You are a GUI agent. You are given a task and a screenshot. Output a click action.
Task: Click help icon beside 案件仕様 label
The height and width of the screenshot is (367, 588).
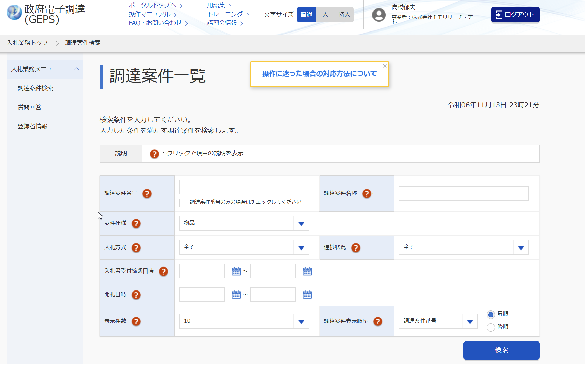pyautogui.click(x=136, y=223)
